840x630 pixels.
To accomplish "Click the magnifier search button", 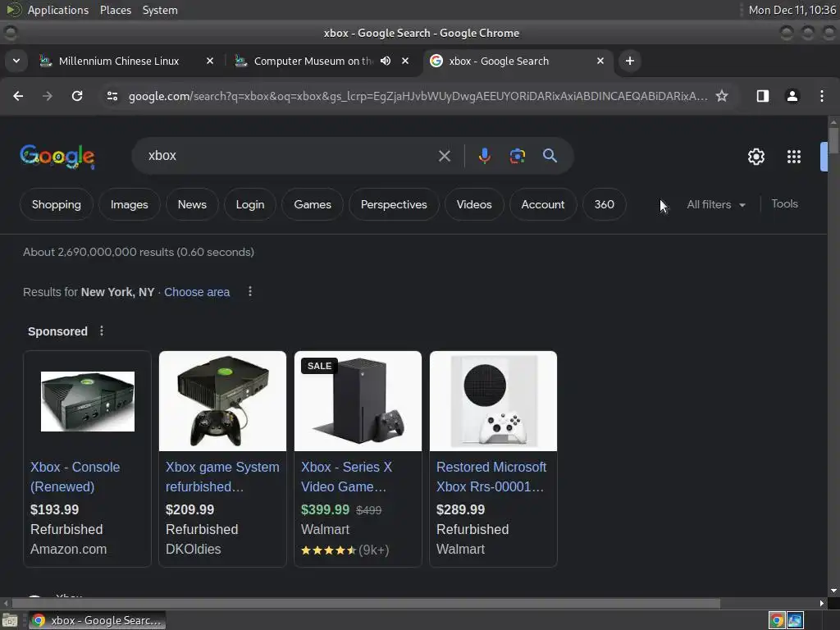I will 550,156.
